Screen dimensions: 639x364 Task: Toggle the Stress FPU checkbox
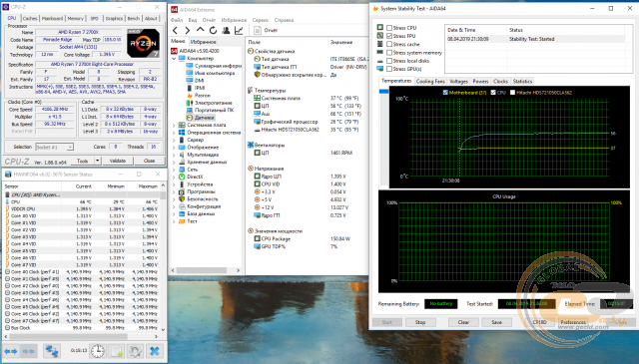pos(389,36)
